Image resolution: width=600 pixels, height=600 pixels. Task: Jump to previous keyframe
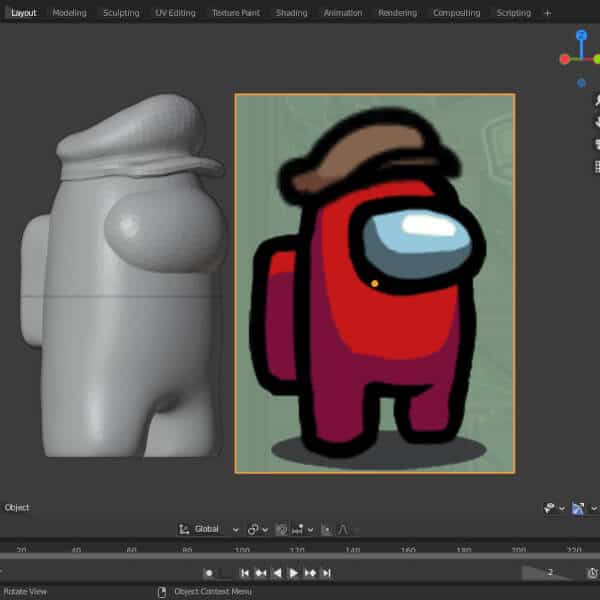coord(261,573)
